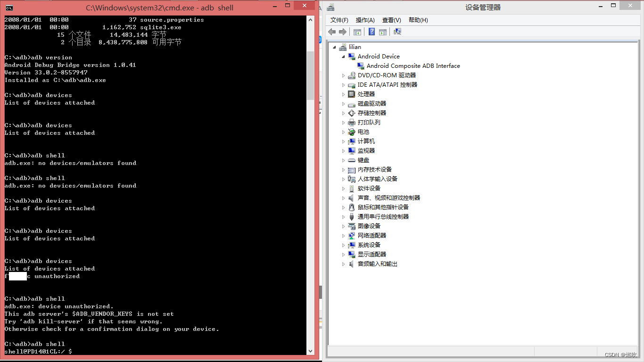Open the 帮助(H) menu

tap(418, 20)
